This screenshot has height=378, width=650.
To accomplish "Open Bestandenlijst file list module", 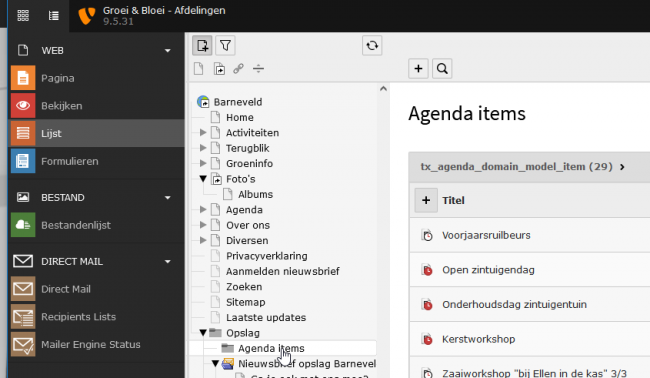I will (23, 225).
